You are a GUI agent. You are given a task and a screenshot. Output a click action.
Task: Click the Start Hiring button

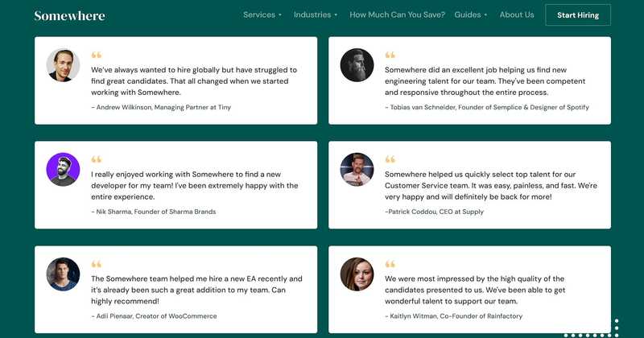[x=578, y=15]
